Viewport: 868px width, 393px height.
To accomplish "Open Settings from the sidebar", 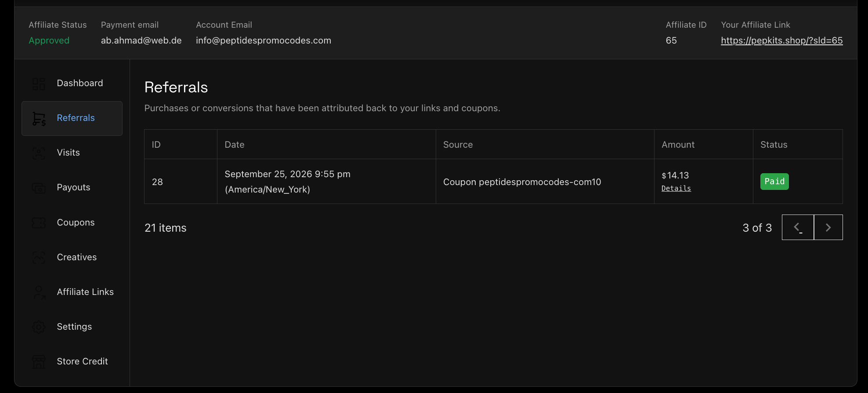I will pos(72,327).
